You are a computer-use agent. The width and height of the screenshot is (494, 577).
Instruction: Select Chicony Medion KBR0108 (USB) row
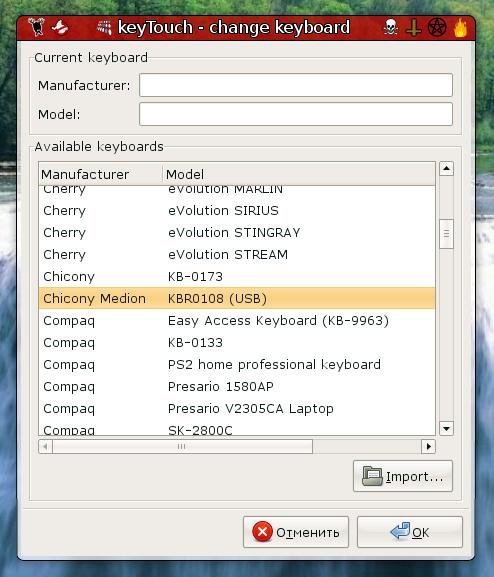tap(237, 298)
